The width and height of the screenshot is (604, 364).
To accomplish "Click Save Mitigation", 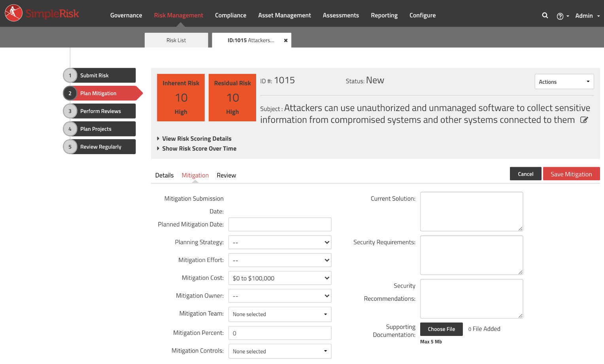I will pyautogui.click(x=571, y=174).
